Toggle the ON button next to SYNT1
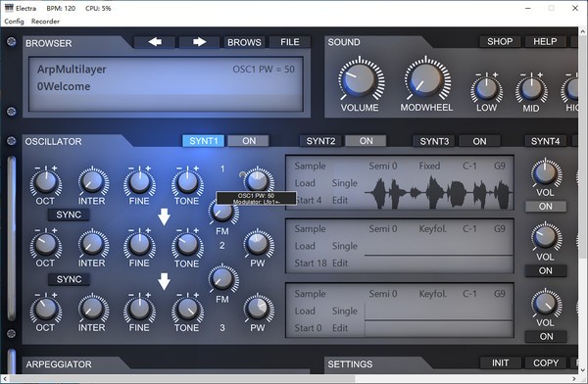Viewport: 588px width, 384px height. coord(249,141)
